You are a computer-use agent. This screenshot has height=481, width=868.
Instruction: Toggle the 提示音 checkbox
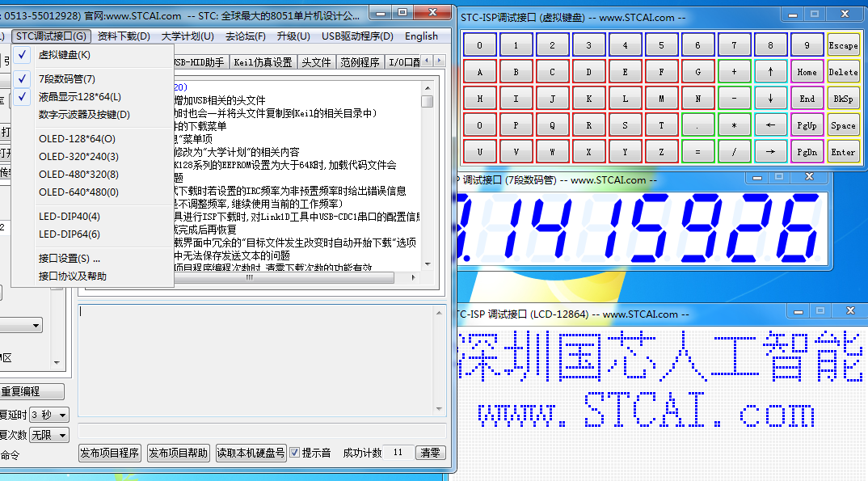[295, 452]
